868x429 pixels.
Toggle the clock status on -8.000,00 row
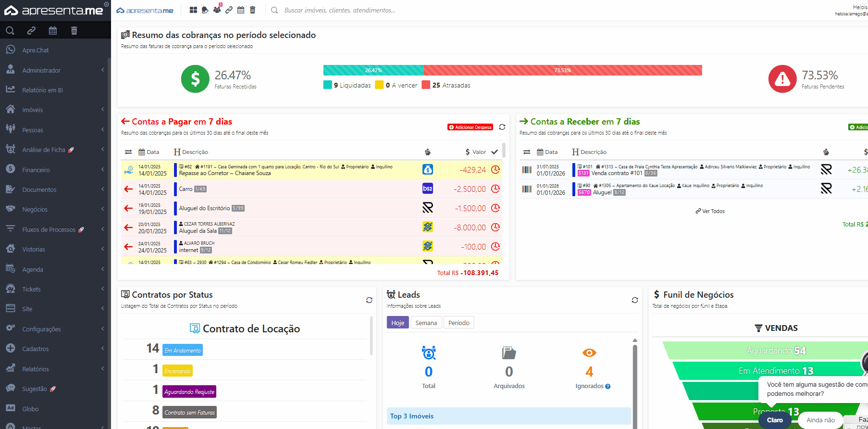tap(496, 227)
